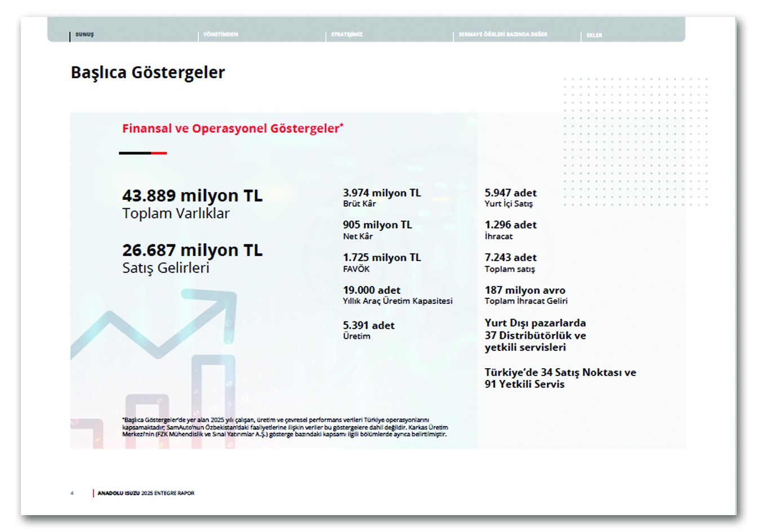This screenshot has width=757, height=532.
Task: Click 'Finansal ve Operasyonel Göstergeler' subtitle
Action: pyautogui.click(x=233, y=128)
